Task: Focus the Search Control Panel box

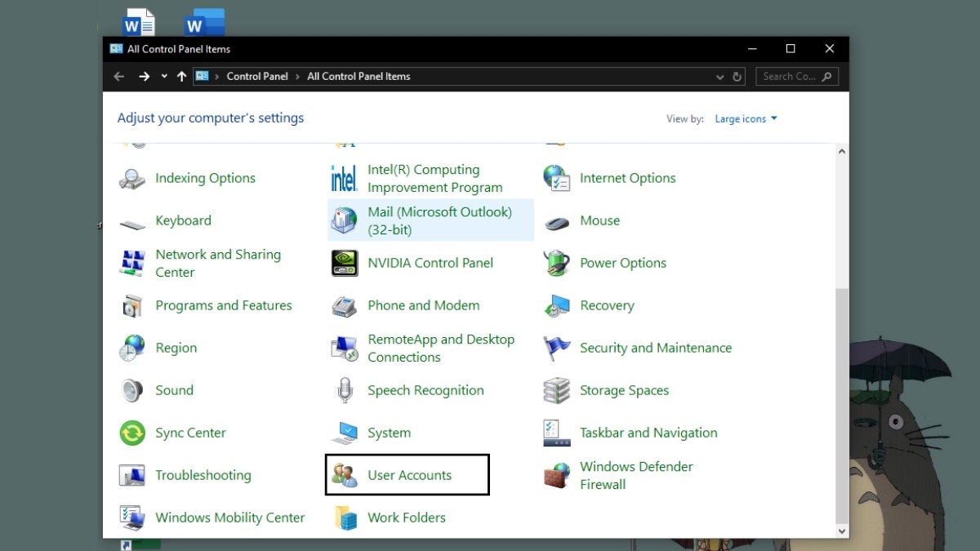Action: 796,77
